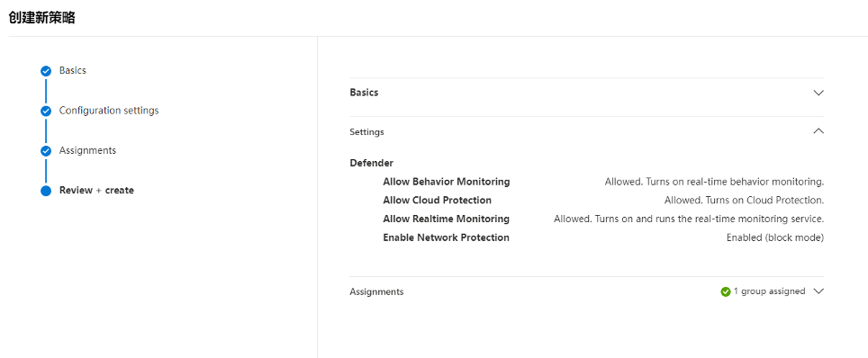Go to Configuration settings wizard step
Image resolution: width=868 pixels, height=358 pixels.
coord(109,111)
